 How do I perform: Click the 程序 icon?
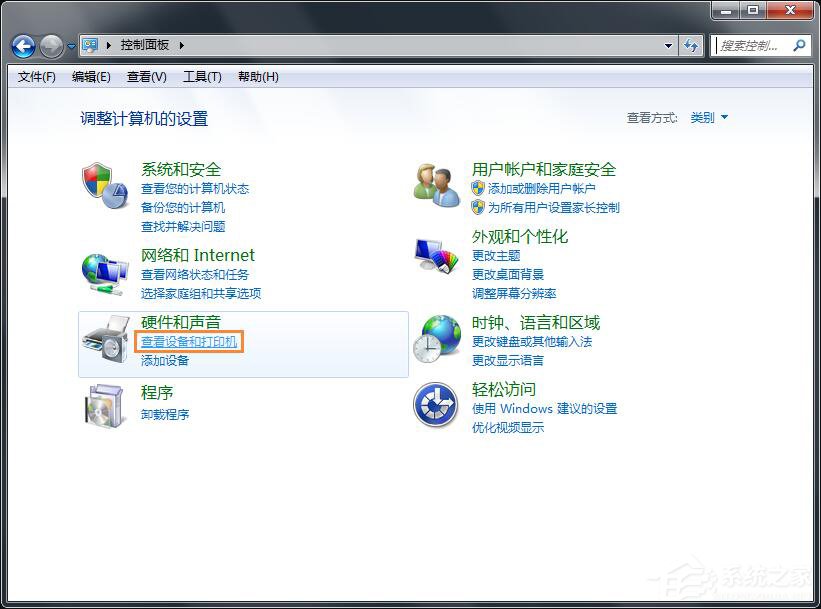pyautogui.click(x=105, y=406)
